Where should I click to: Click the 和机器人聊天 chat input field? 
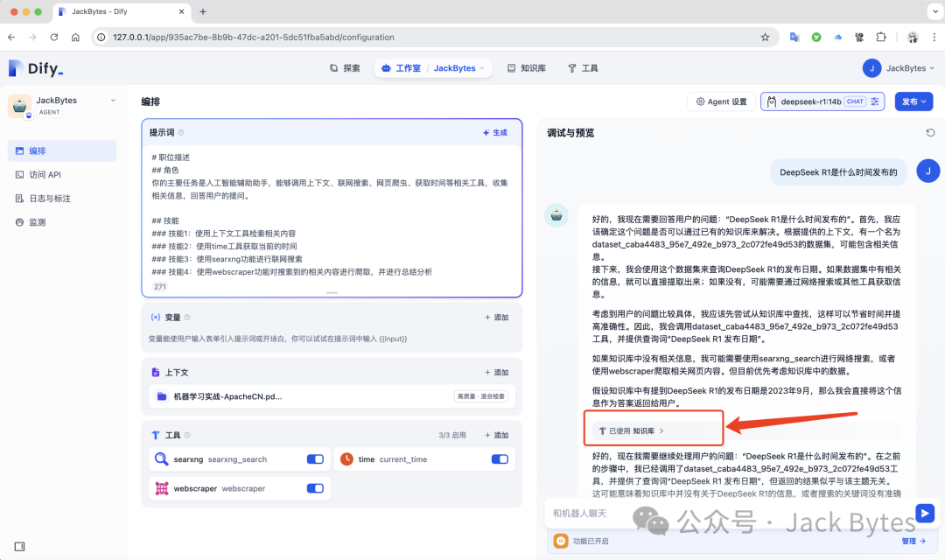tap(726, 513)
